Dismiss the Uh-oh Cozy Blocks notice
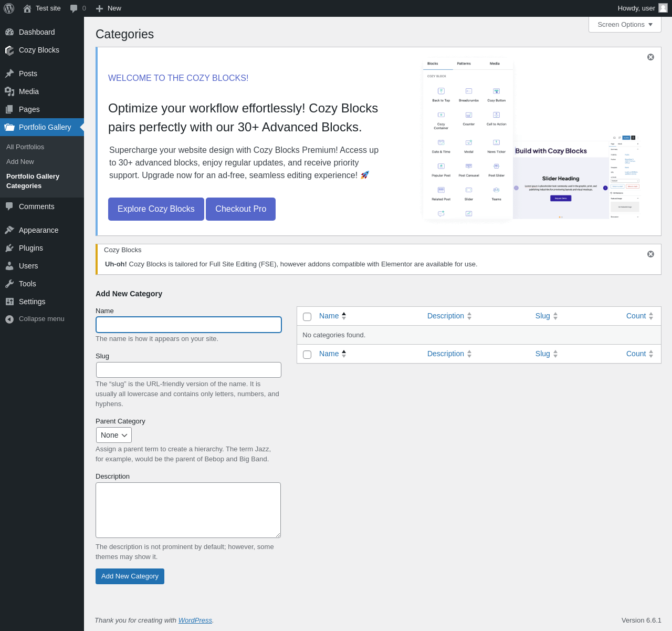The image size is (672, 631). tap(650, 254)
